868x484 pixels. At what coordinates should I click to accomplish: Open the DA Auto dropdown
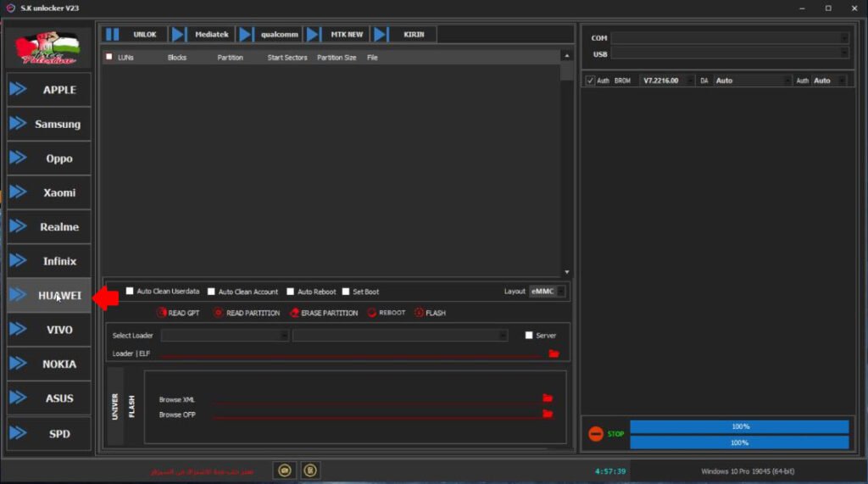pos(753,81)
